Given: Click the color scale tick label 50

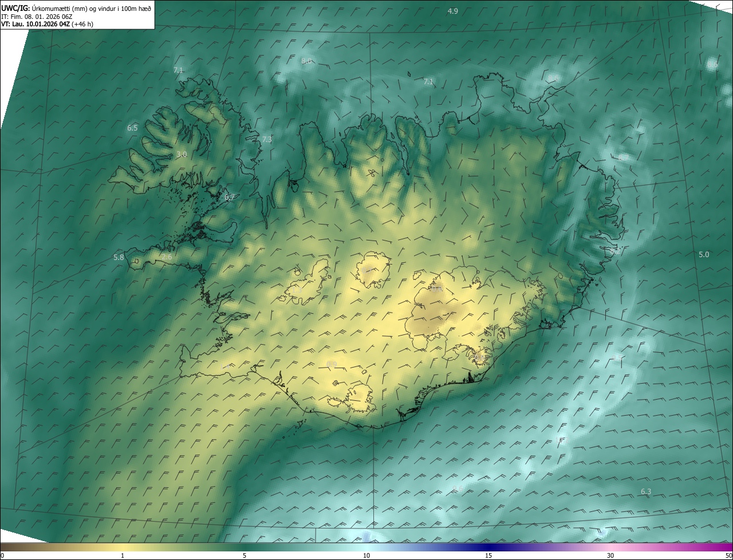Looking at the screenshot, I should (x=728, y=555).
